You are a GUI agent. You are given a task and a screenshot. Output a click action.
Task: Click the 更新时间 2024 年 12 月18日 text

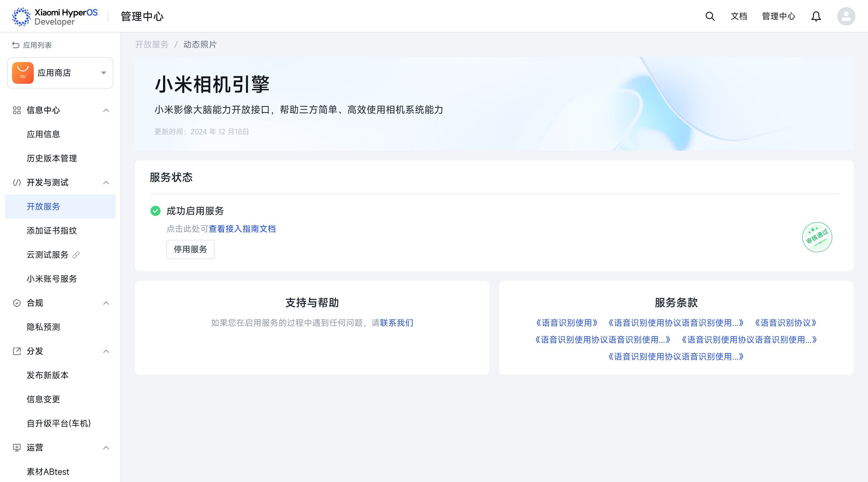(202, 132)
